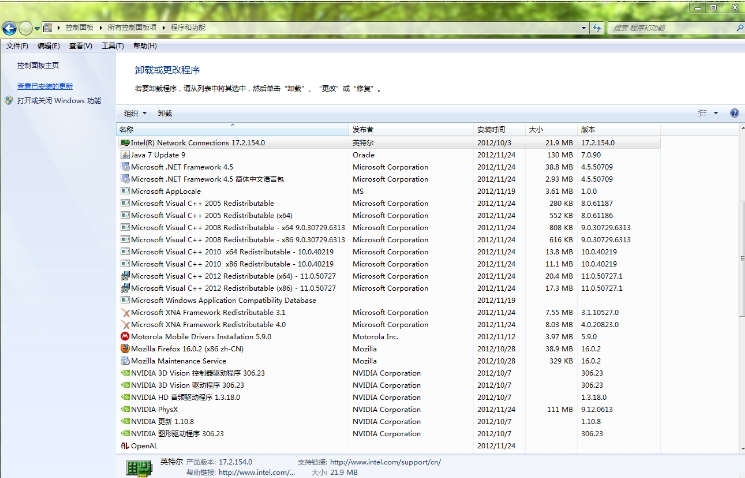Click the 控制面板 breadcrumb segment
Screen dimensions: 745x478
[79, 28]
